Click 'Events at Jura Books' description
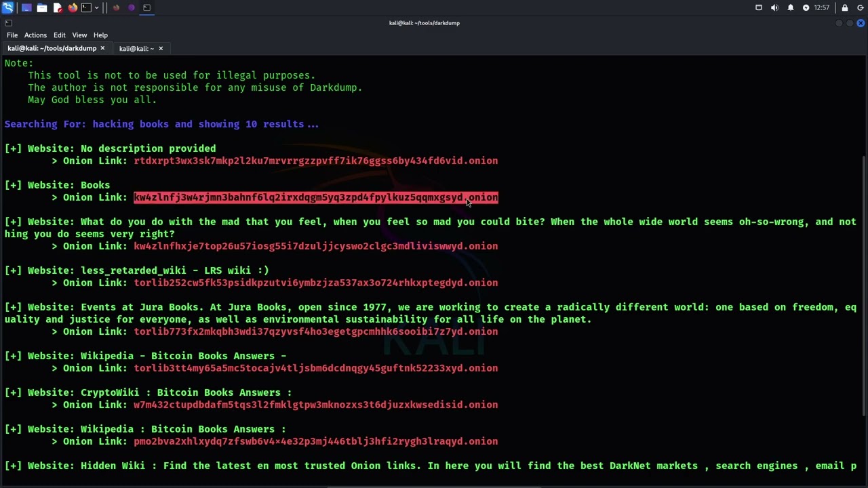Viewport: 868px width, 488px height. pyautogui.click(x=430, y=313)
